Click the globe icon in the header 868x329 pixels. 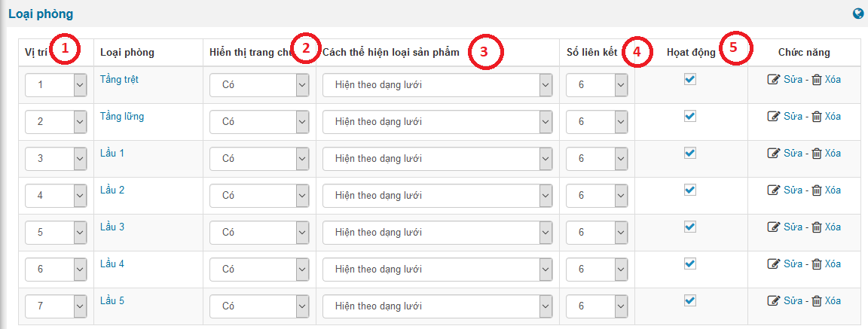pyautogui.click(x=857, y=14)
